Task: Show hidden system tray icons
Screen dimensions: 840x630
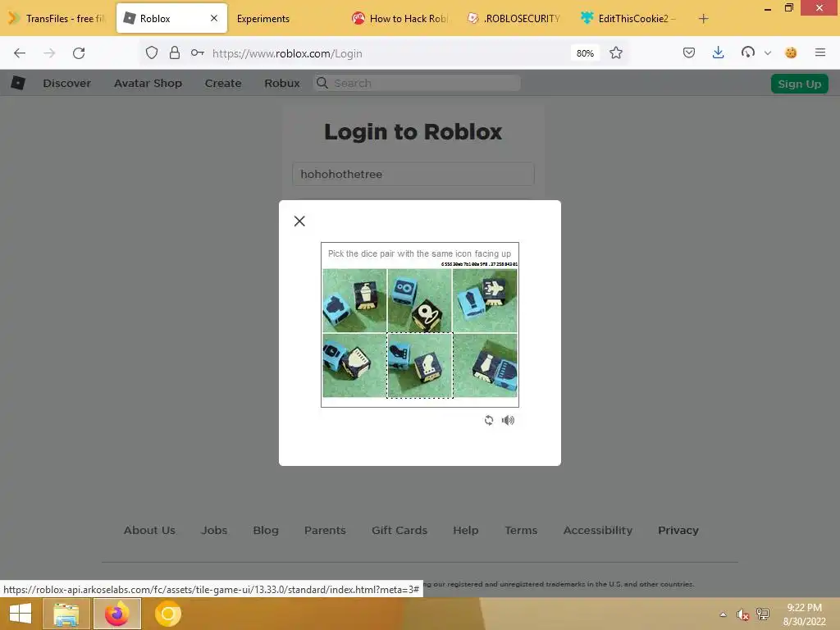Action: coord(723,614)
